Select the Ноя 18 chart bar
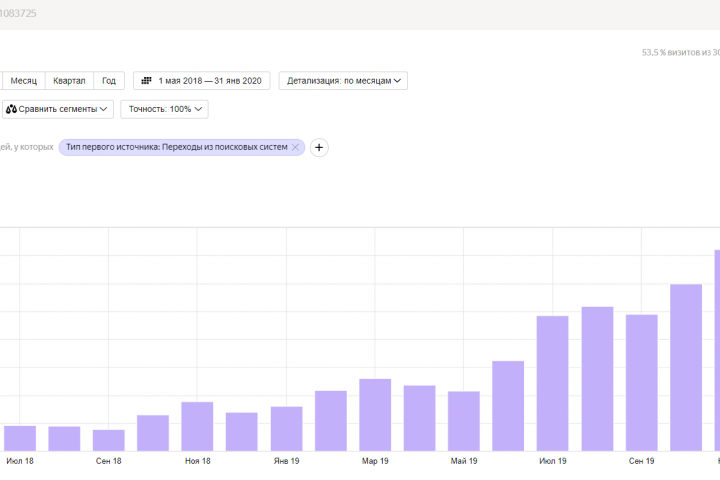 (197, 426)
